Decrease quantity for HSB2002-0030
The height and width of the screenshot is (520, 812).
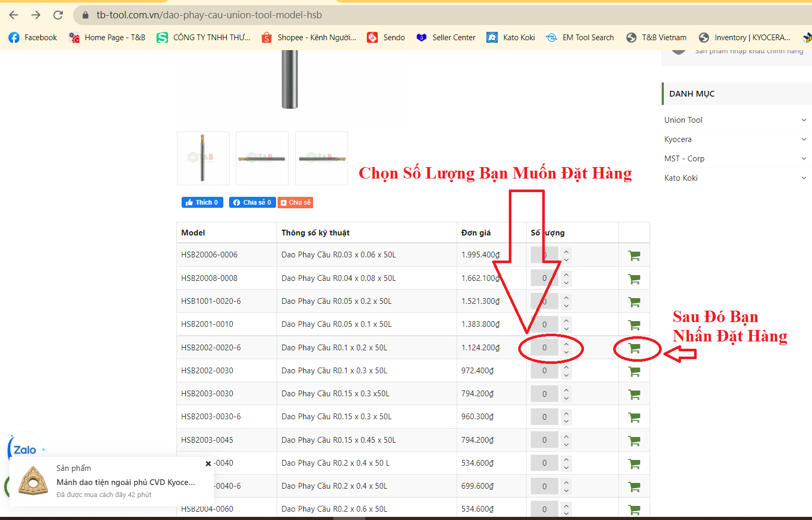click(x=566, y=375)
